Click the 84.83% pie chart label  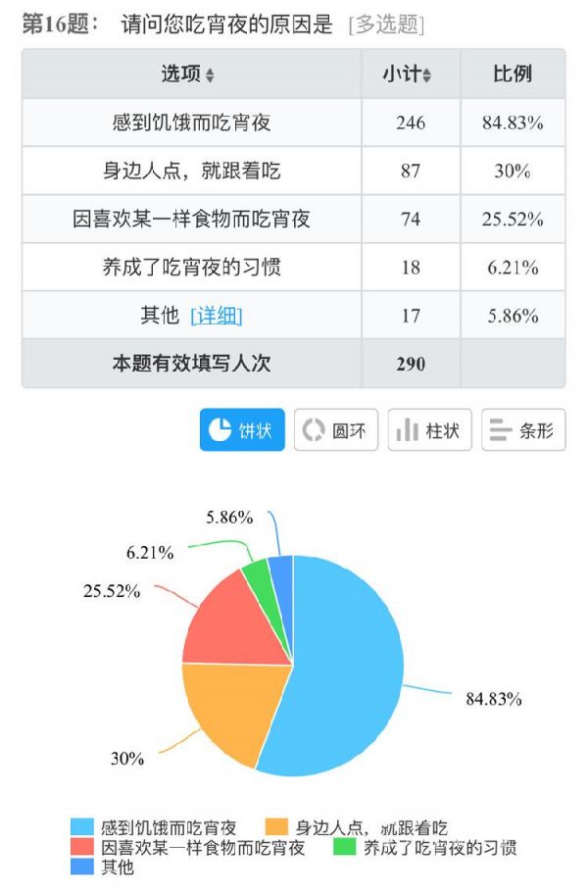493,699
